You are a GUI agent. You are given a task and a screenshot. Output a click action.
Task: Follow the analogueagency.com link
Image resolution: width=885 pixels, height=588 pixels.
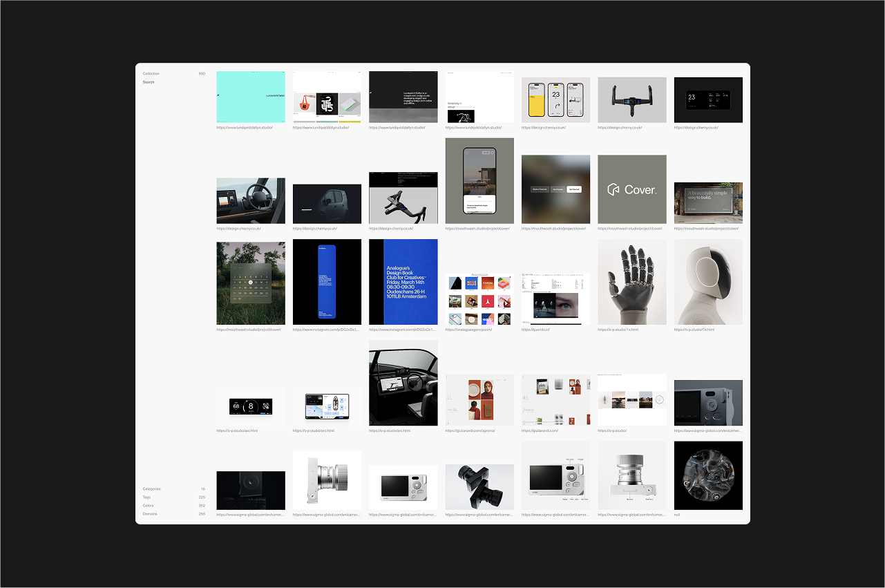(x=468, y=330)
